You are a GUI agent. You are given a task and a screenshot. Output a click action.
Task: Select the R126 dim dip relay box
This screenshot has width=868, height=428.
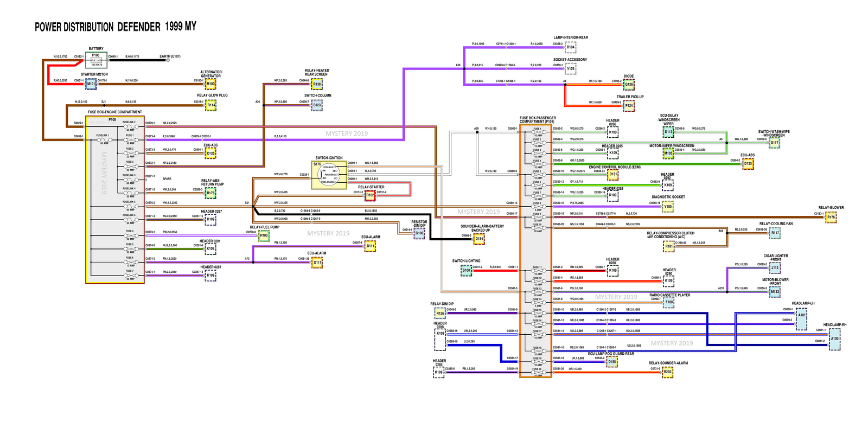point(440,313)
